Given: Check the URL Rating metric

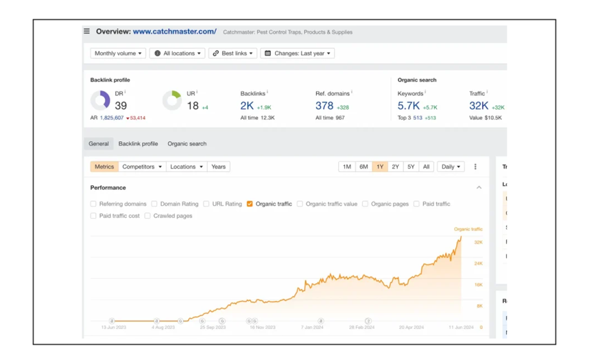Looking at the screenshot, I should (206, 204).
